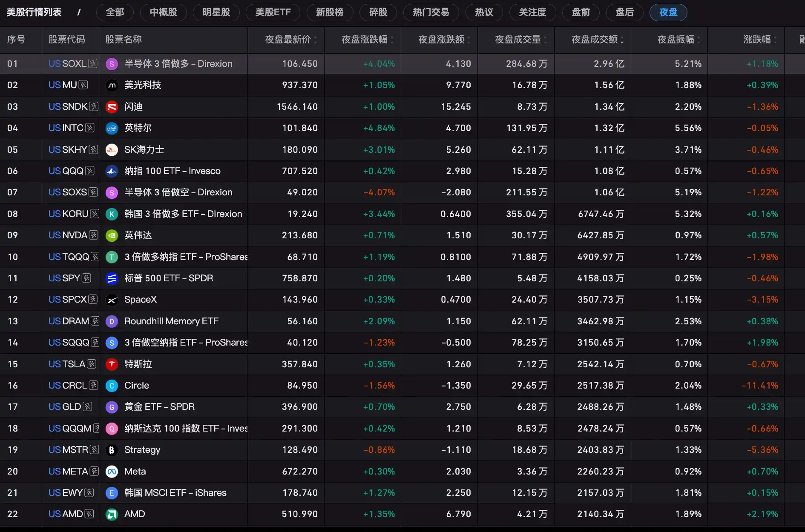Sort by 夜盘成交量 using its sort arrows

click(546, 40)
